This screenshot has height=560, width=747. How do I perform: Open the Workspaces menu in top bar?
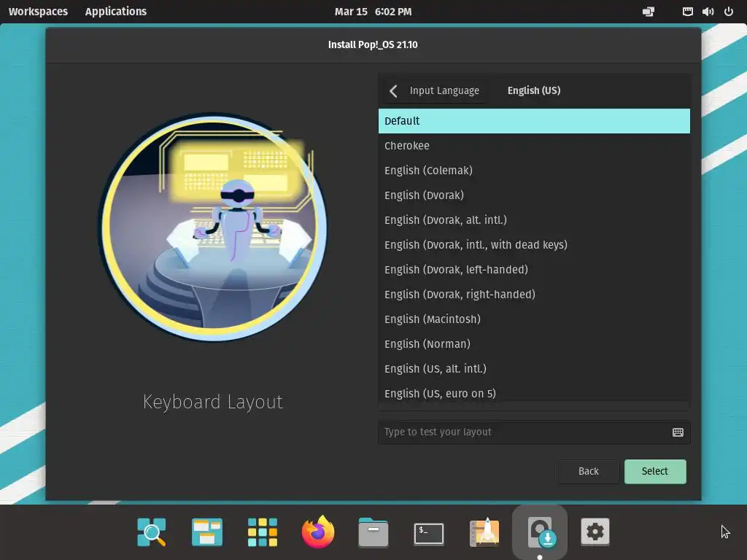click(x=38, y=12)
